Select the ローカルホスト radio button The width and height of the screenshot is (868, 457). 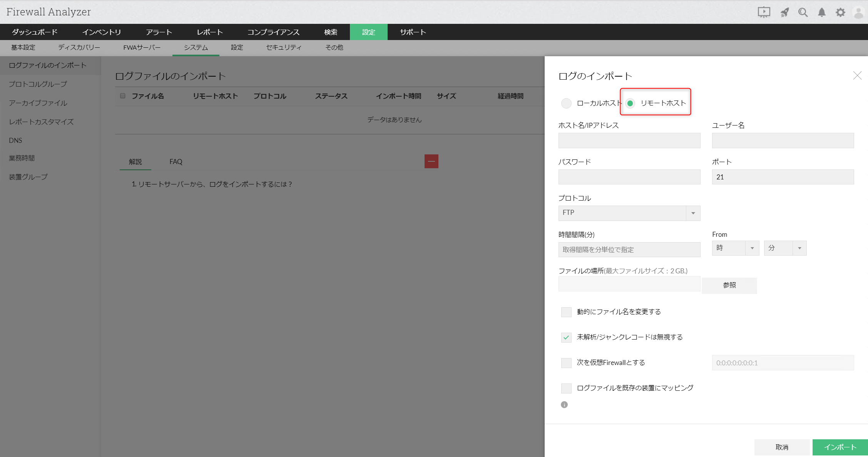coord(566,103)
